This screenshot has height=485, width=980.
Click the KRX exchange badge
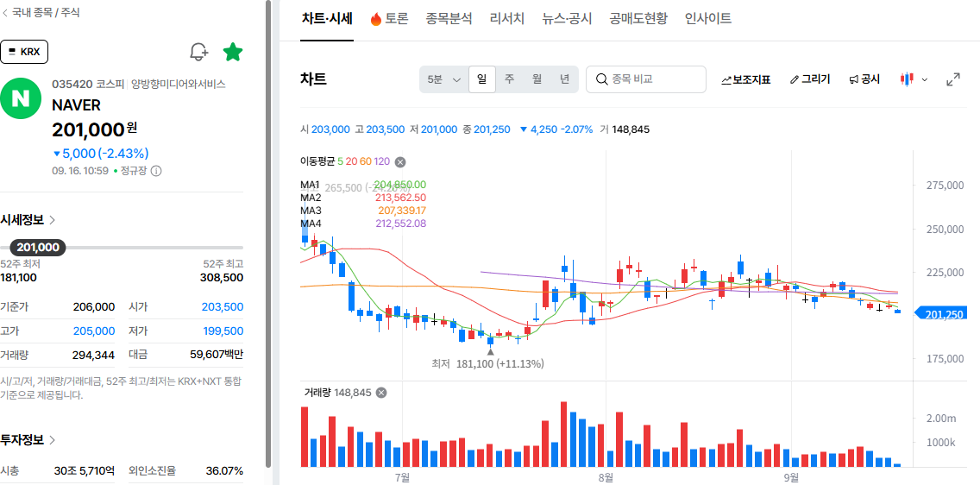coord(24,52)
